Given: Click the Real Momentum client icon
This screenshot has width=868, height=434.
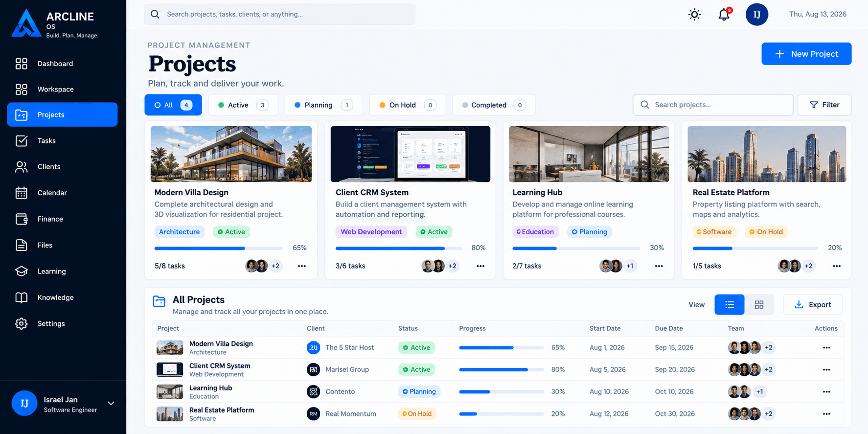Looking at the screenshot, I should pos(313,414).
